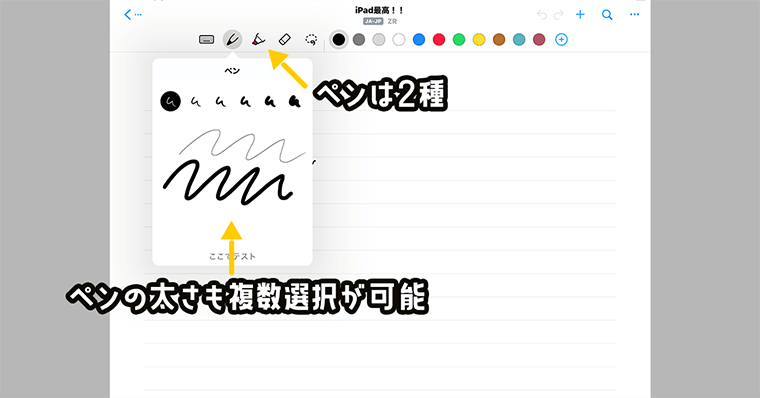Tap the note title iPad最高！！
The height and width of the screenshot is (398, 760).
pyautogui.click(x=380, y=10)
